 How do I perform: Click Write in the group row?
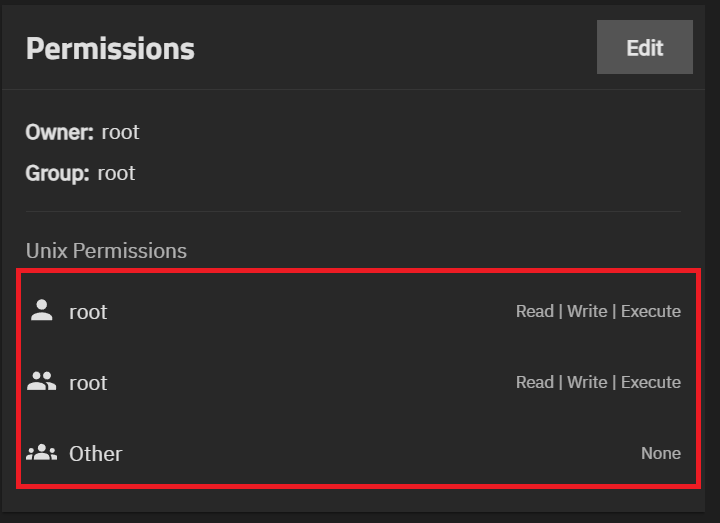tap(587, 382)
